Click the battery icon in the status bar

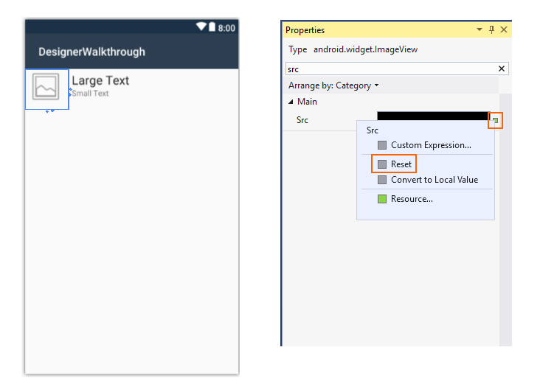(212, 27)
